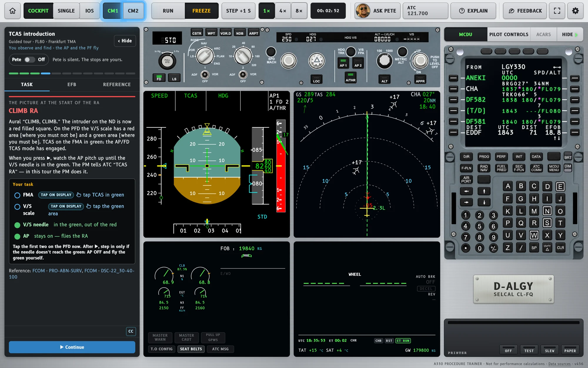Switch to the EFB tab
Screen dimensions: 588x368
pos(72,84)
